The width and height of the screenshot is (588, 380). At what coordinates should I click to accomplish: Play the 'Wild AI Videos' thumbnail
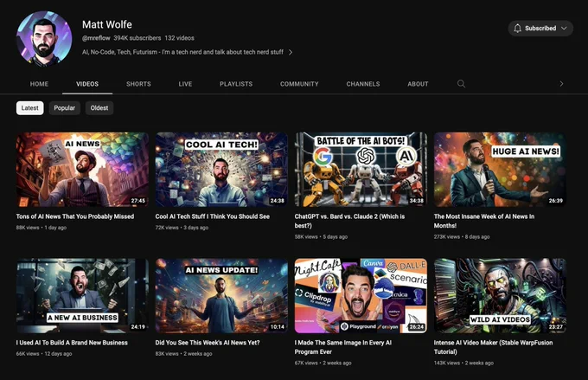[x=500, y=295]
